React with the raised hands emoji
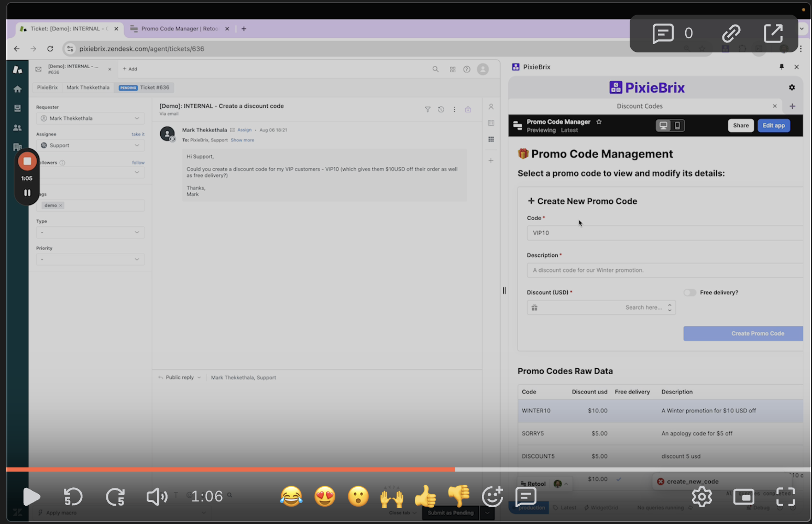812x524 pixels. (392, 496)
